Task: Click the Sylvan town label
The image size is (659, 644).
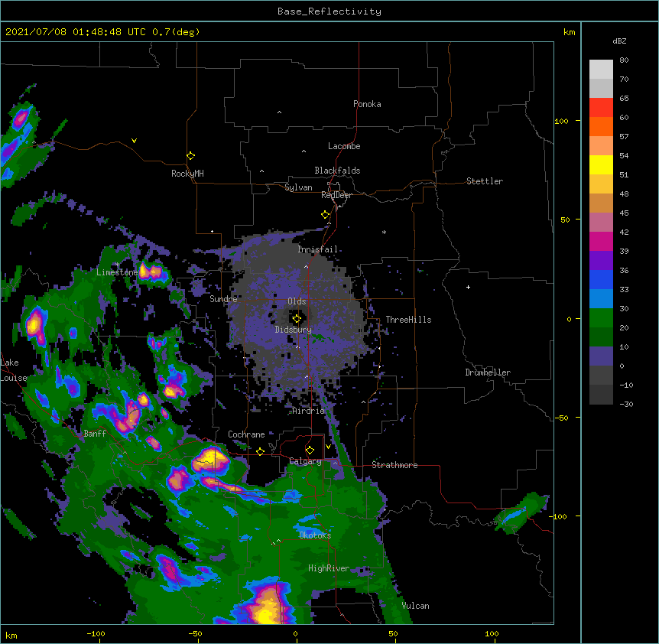Action: [298, 187]
